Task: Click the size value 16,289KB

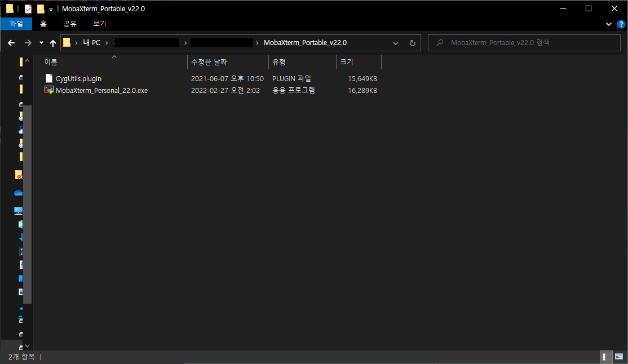Action: click(362, 91)
